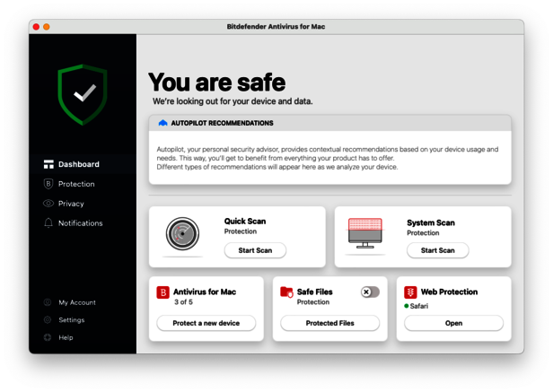Click the Autopilot Recommendations cloud icon
553x392 pixels.
pyautogui.click(x=162, y=123)
